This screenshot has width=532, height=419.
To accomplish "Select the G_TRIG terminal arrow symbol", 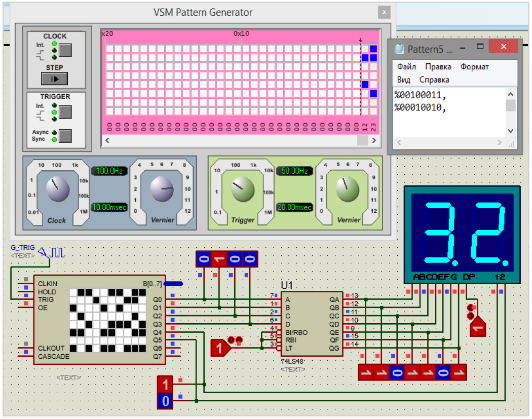I will click(44, 253).
